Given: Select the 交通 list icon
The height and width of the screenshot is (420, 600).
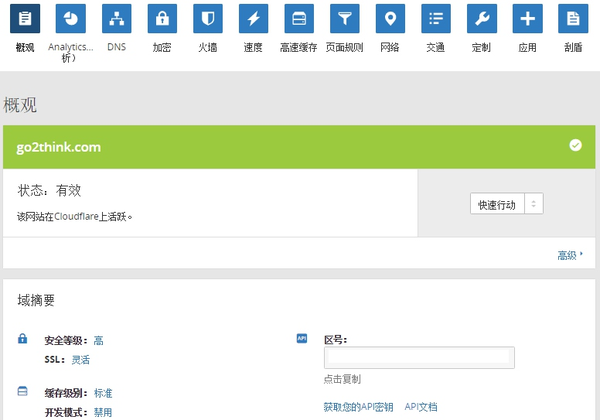Looking at the screenshot, I should click(436, 18).
